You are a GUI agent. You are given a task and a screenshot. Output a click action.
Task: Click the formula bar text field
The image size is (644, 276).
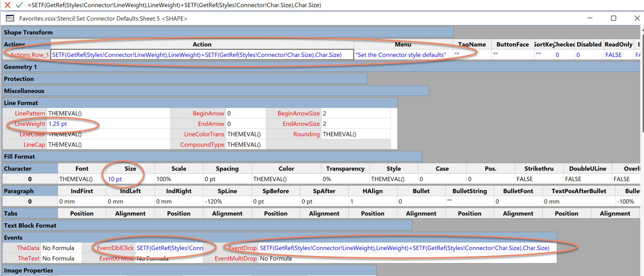click(x=334, y=5)
